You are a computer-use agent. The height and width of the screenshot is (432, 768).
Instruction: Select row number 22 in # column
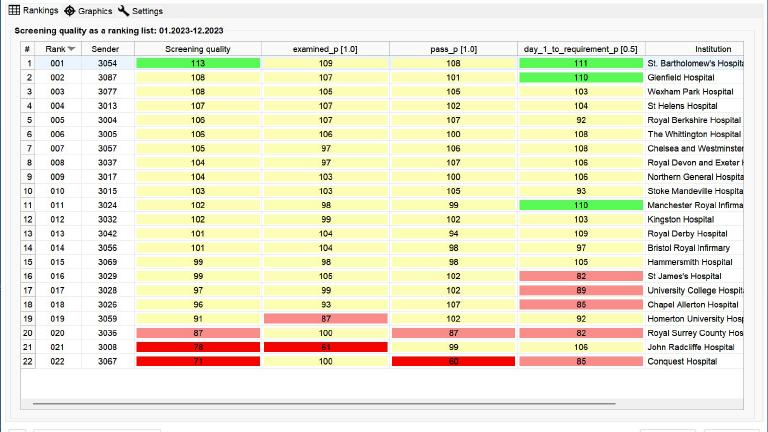click(x=28, y=361)
